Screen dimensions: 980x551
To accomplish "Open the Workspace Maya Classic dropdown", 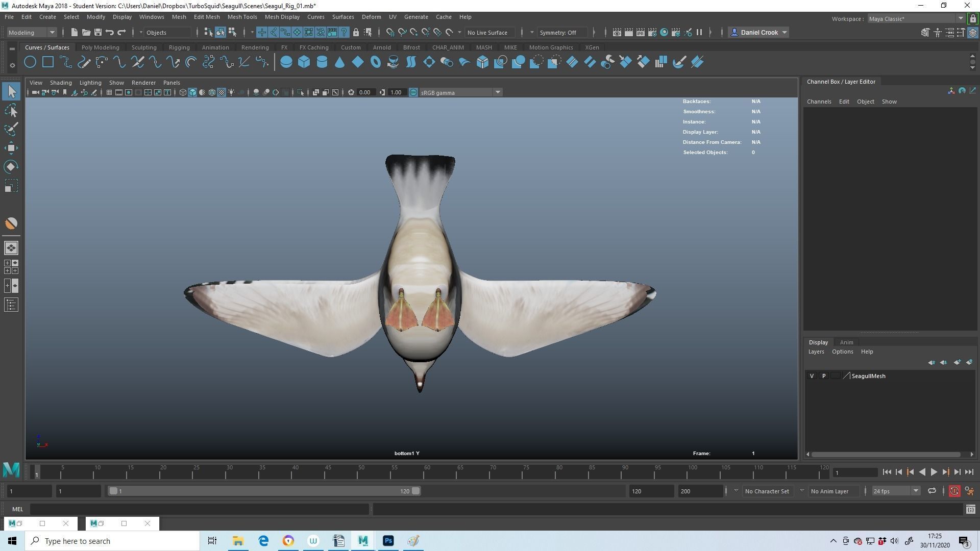I will pos(916,19).
